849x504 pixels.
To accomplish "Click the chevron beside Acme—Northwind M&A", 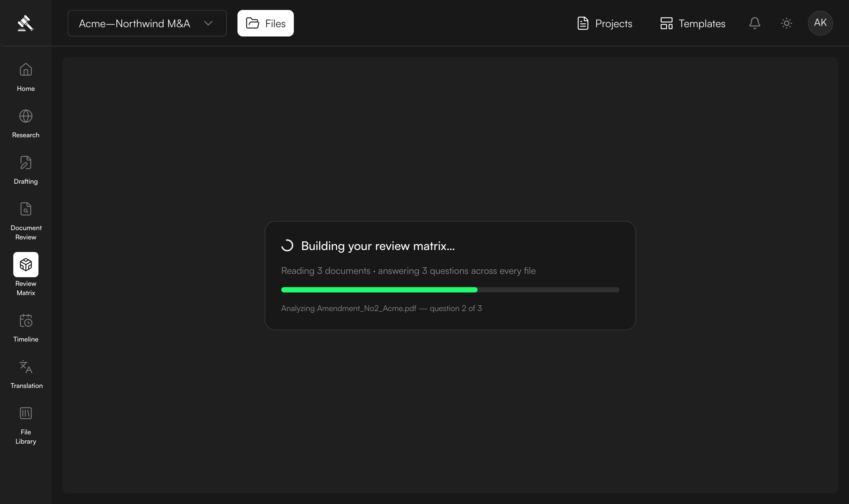I will tap(208, 23).
